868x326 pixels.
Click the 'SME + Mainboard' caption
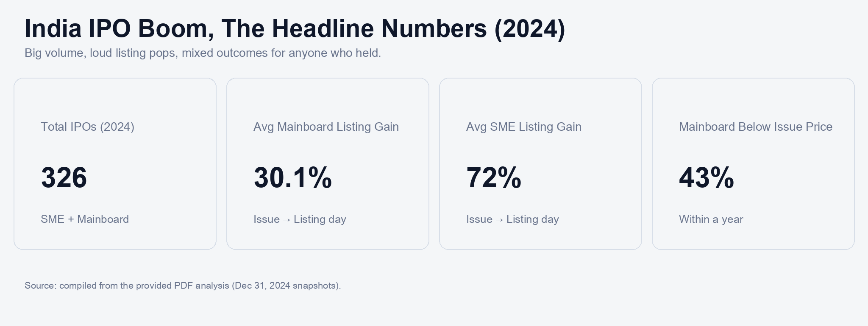(x=85, y=219)
